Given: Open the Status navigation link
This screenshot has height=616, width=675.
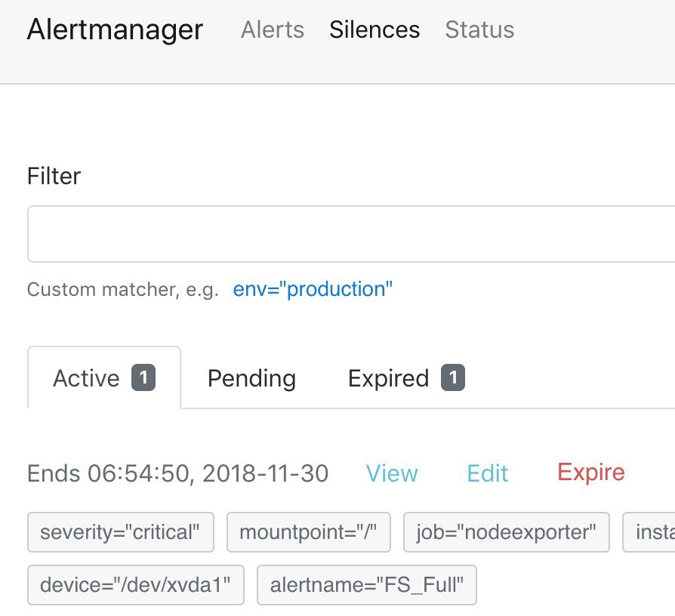Looking at the screenshot, I should (479, 29).
